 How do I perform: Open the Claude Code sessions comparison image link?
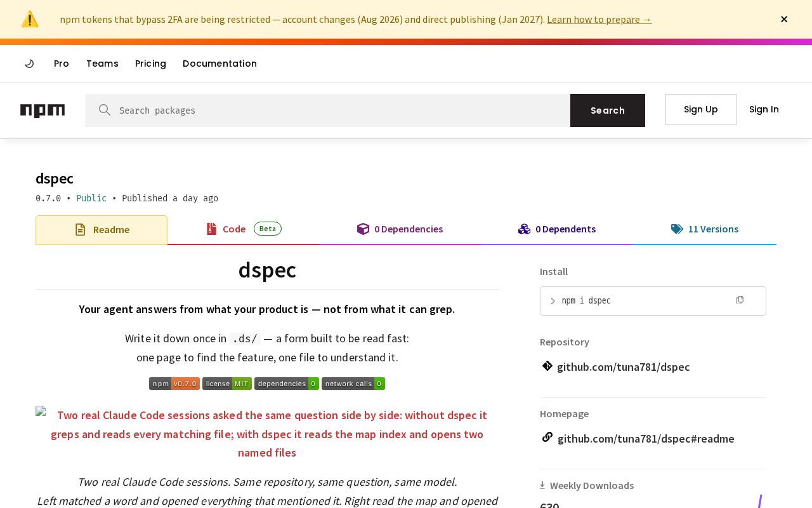267,434
